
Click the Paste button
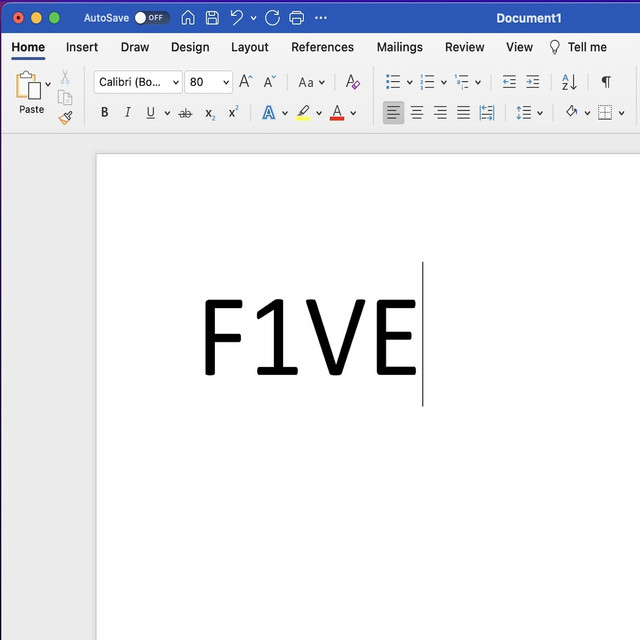29,92
